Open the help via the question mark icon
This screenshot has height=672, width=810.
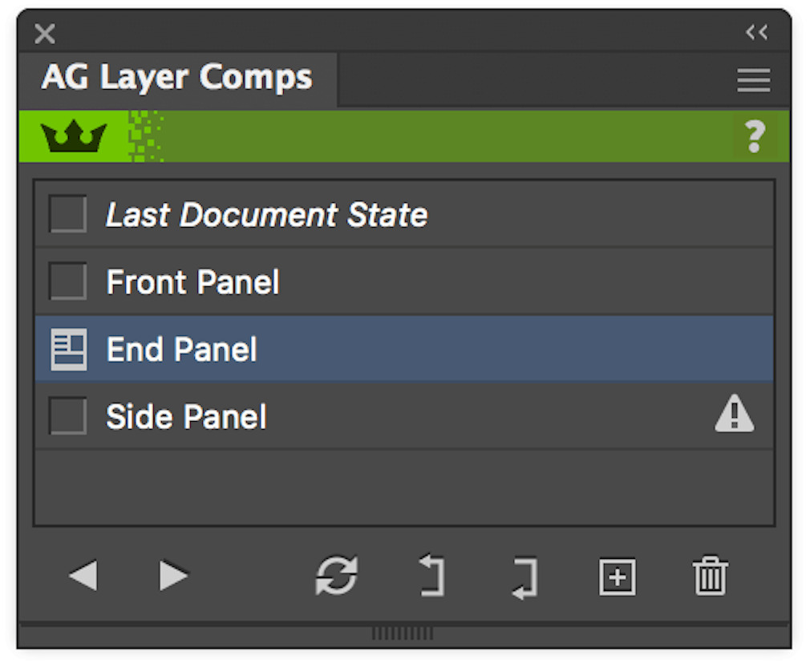(x=755, y=136)
